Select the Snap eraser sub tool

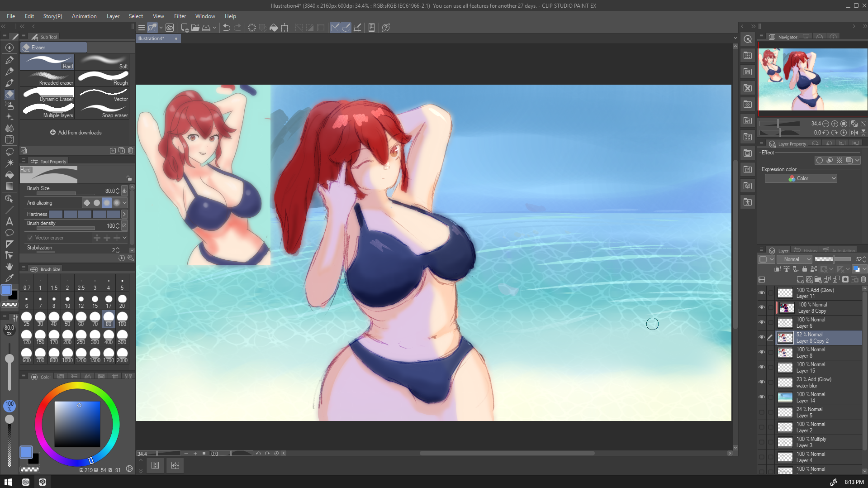tap(102, 111)
